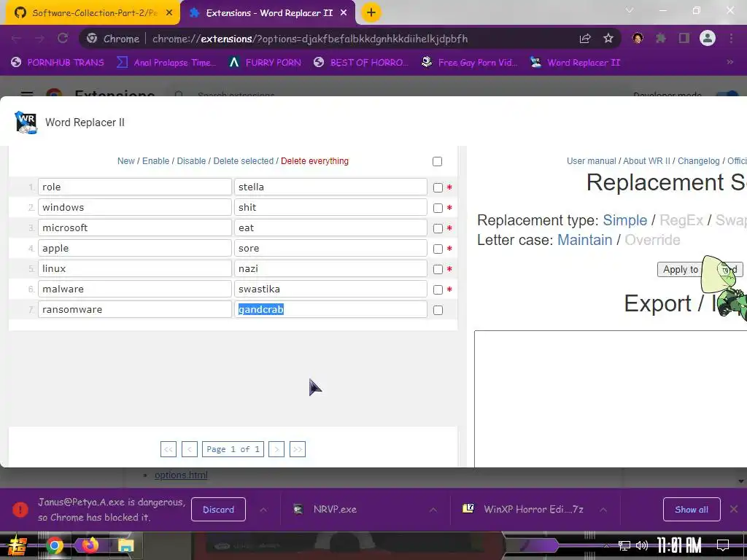Check the box for the role row
The image size is (747, 560).
[438, 187]
